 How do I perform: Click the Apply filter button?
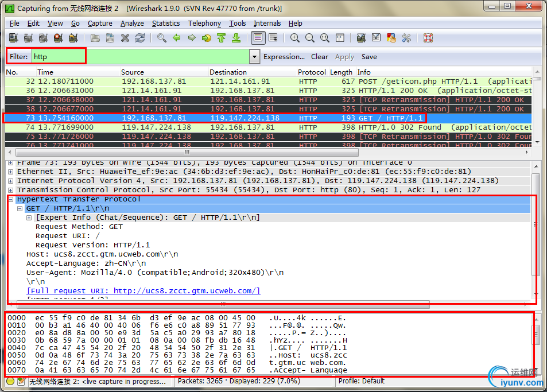[344, 57]
